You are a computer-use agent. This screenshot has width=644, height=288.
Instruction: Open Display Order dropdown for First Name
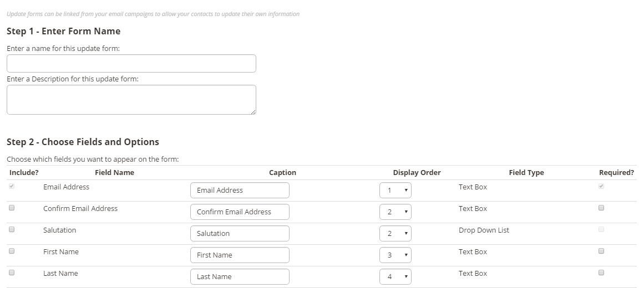395,255
